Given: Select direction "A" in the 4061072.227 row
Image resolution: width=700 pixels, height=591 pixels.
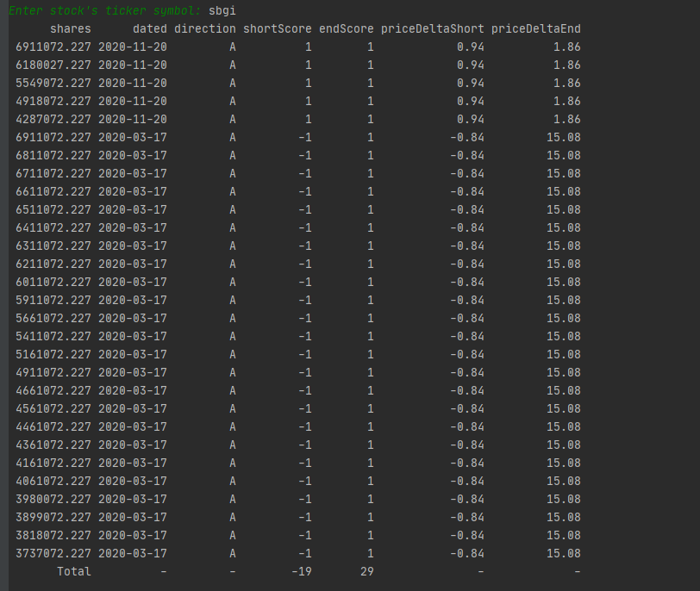Looking at the screenshot, I should [x=233, y=482].
